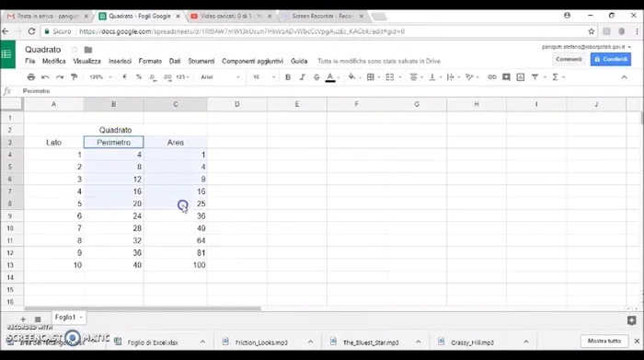This screenshot has width=644, height=360.
Task: Insert a comment from the toolbar
Action: (x=506, y=76)
